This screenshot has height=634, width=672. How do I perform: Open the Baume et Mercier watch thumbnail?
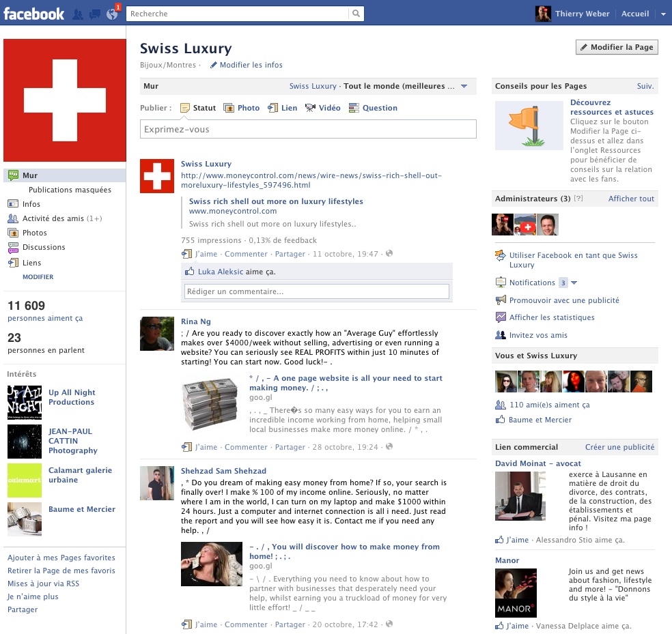(x=25, y=519)
